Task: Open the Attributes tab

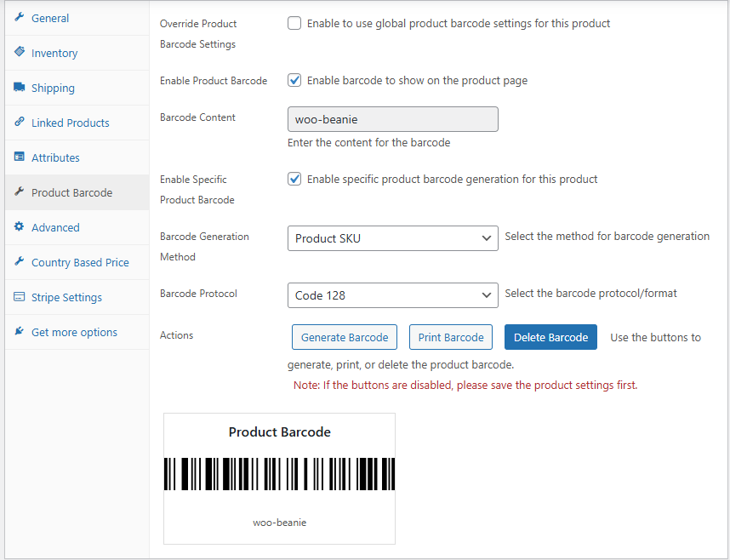Action: [77, 158]
